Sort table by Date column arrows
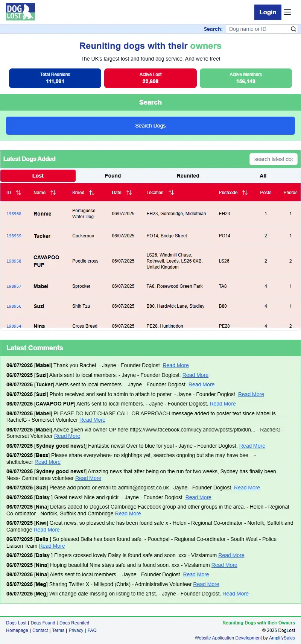The image size is (301, 644). pos(129,193)
